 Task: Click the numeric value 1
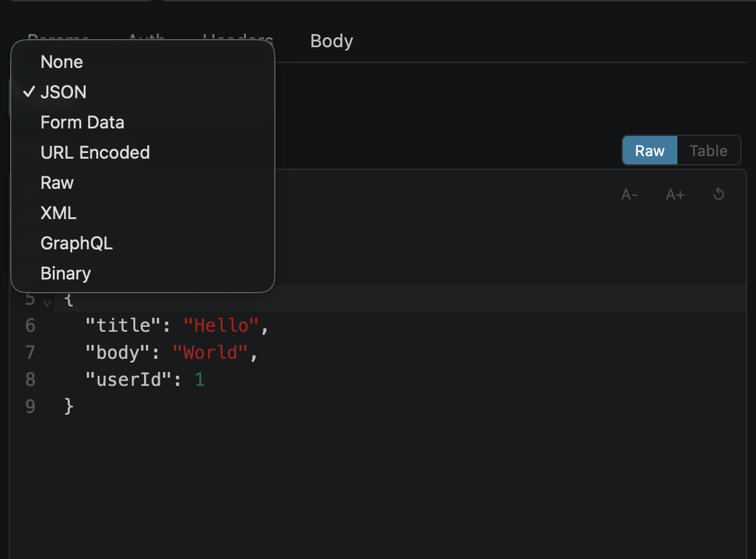click(x=199, y=380)
